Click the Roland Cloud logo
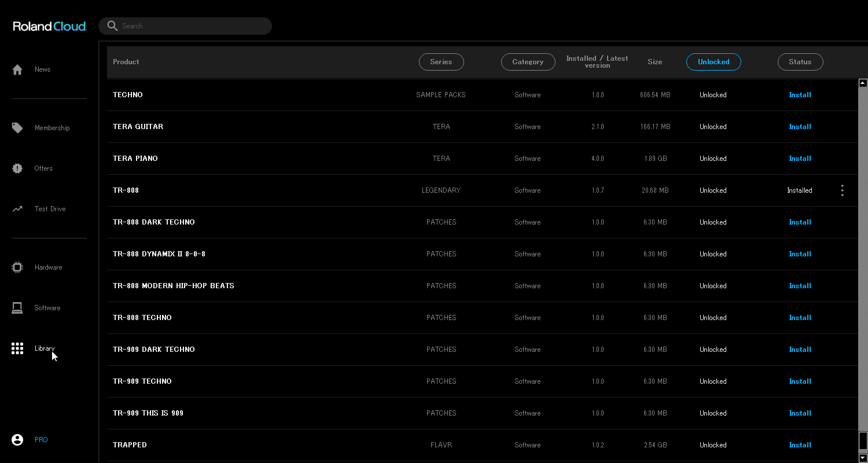The width and height of the screenshot is (868, 463). pos(50,26)
